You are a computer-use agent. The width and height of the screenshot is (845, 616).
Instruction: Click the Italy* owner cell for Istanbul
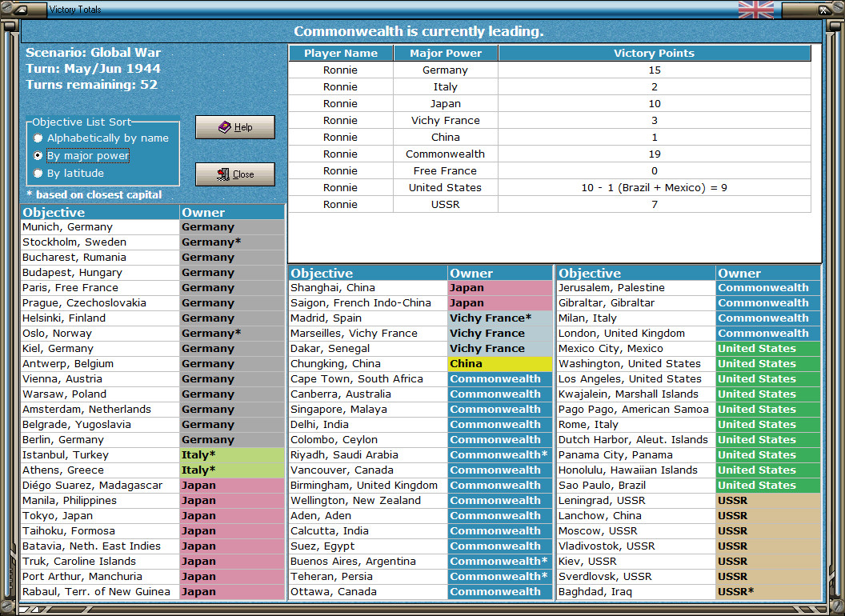point(232,455)
